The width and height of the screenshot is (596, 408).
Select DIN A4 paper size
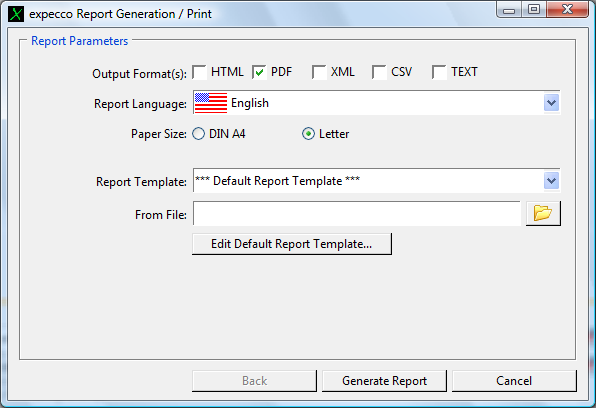pyautogui.click(x=198, y=134)
